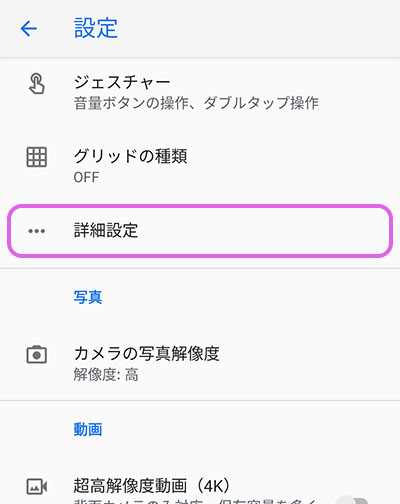Click inside the highlighted pink outline box
This screenshot has width=400, height=504.
200,231
